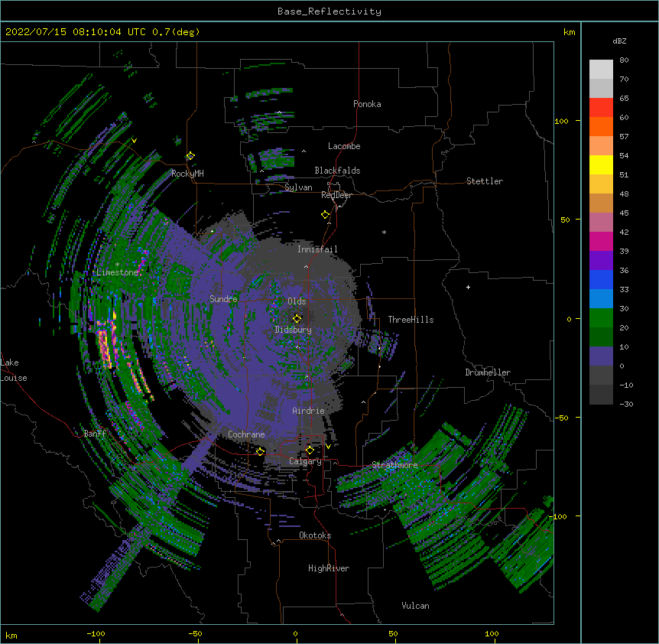The image size is (659, 644).
Task: Pick the violet 39 dBZ legend swatch
Action: 601,261
